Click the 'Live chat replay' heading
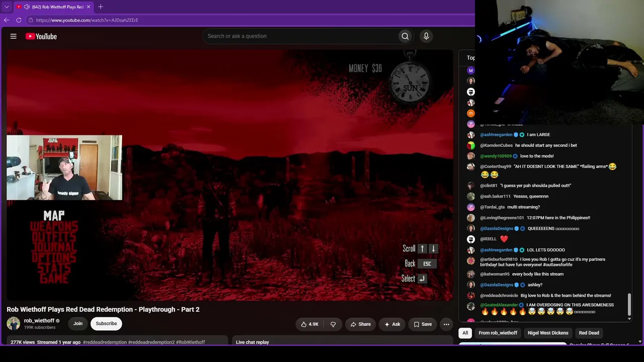Image resolution: width=644 pixels, height=362 pixels. 253,342
